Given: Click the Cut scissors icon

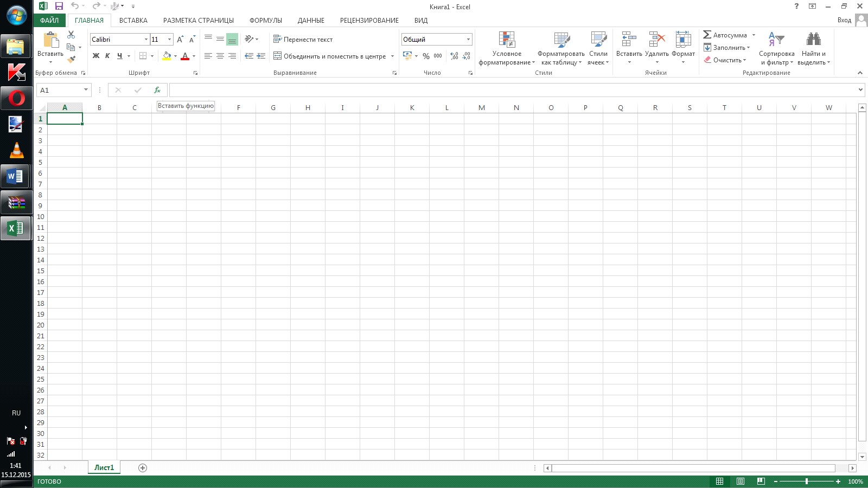Looking at the screenshot, I should click(x=71, y=34).
